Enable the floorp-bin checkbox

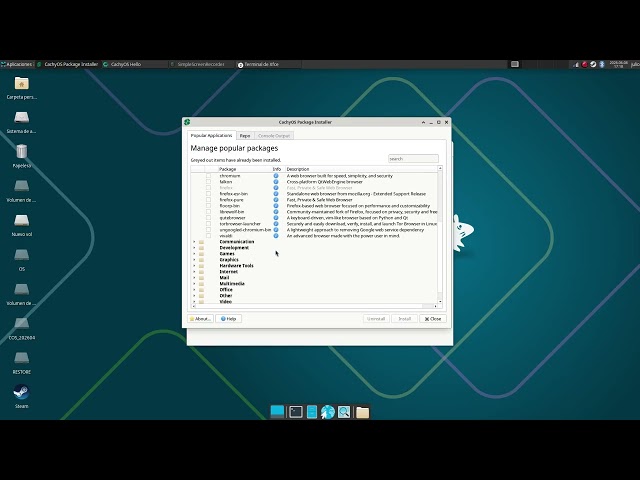tap(209, 206)
